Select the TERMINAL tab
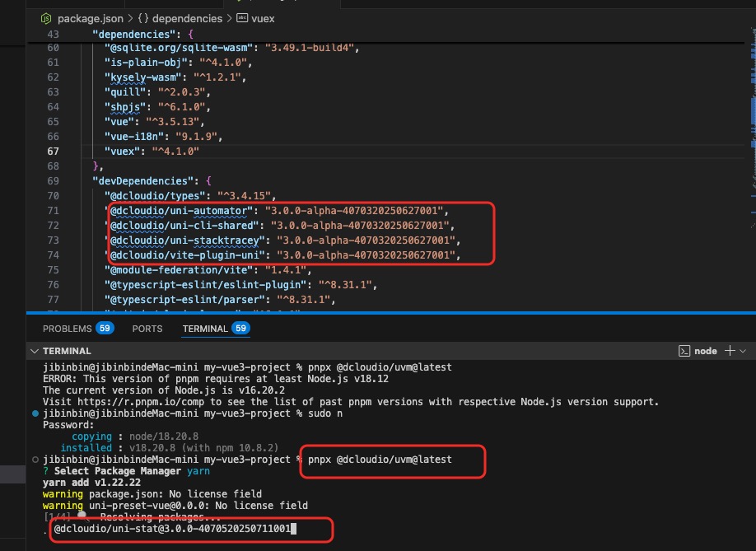This screenshot has height=551, width=756. point(205,329)
